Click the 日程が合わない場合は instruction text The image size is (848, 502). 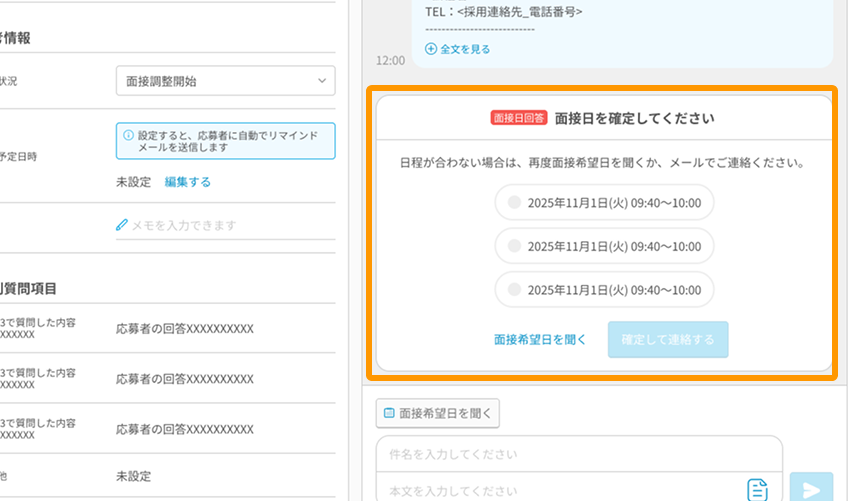(x=602, y=163)
